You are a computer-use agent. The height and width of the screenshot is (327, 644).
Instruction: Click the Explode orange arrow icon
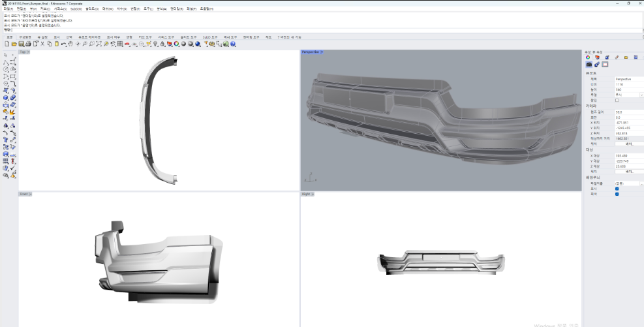tap(13, 112)
